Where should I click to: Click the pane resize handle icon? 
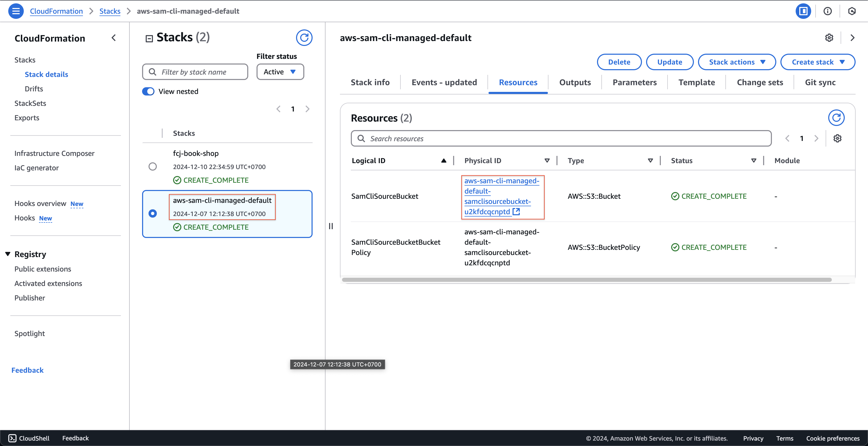331,226
